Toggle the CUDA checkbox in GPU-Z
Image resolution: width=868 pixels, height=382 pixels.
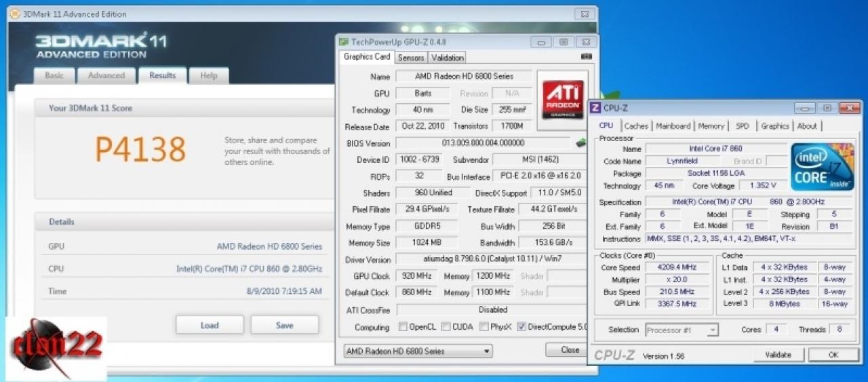[x=446, y=326]
